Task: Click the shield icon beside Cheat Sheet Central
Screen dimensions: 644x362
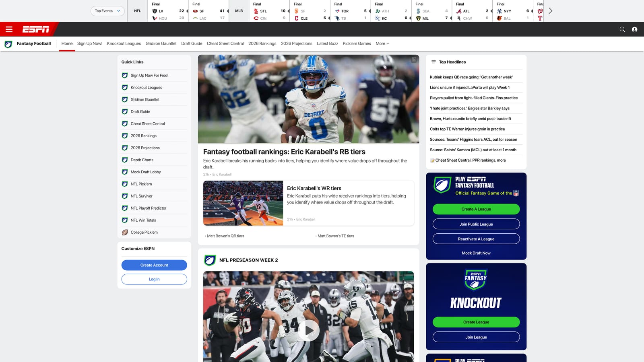Action: (125, 124)
